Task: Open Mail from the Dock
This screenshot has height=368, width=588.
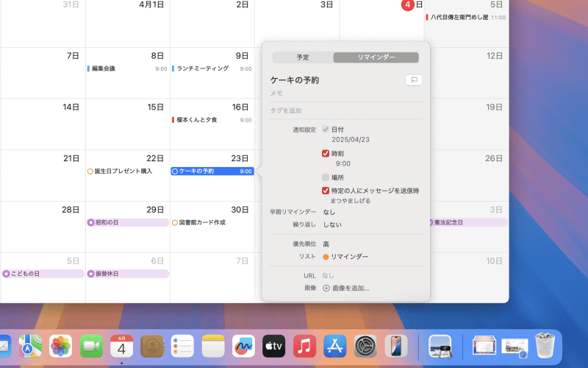Action: point(4,346)
